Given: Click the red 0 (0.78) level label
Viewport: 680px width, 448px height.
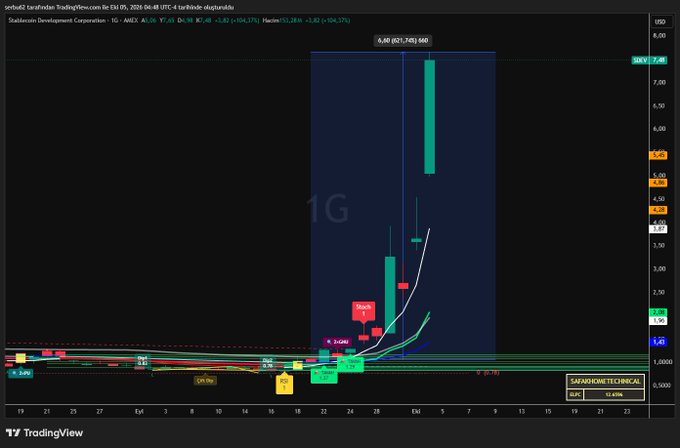Looking at the screenshot, I should (488, 372).
